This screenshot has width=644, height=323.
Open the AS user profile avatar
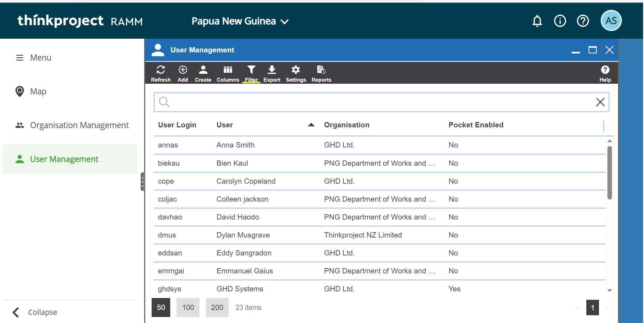[611, 21]
